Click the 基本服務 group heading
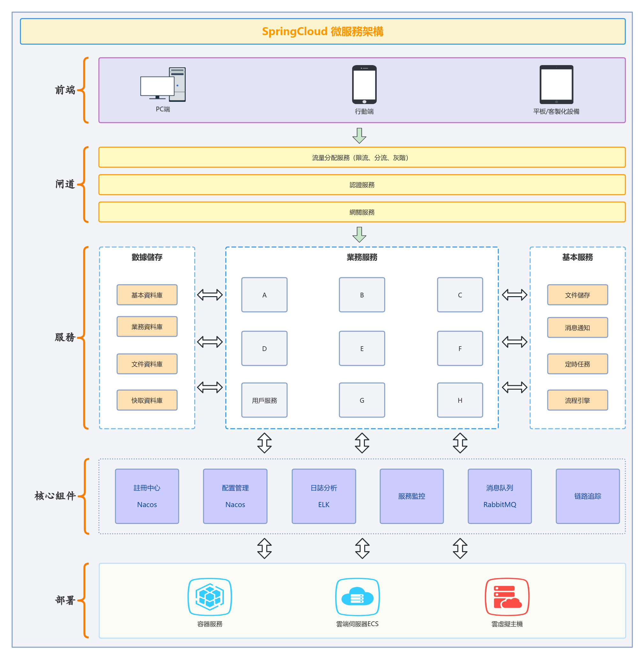The width and height of the screenshot is (644, 659). [578, 257]
